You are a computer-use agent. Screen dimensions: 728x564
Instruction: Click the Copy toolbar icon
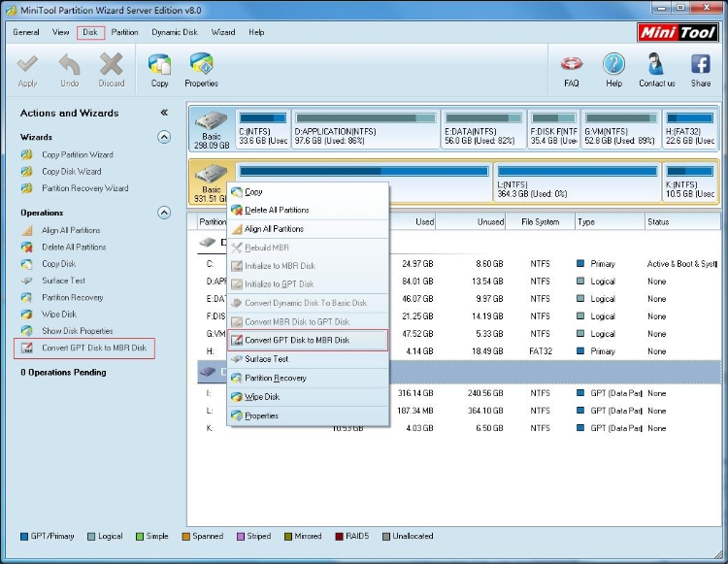[x=160, y=64]
